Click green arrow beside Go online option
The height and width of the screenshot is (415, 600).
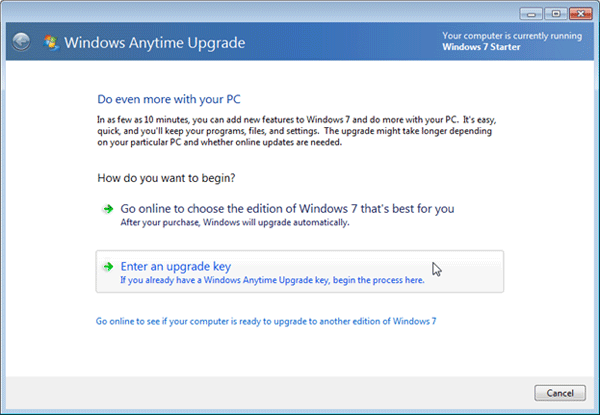[108, 209]
